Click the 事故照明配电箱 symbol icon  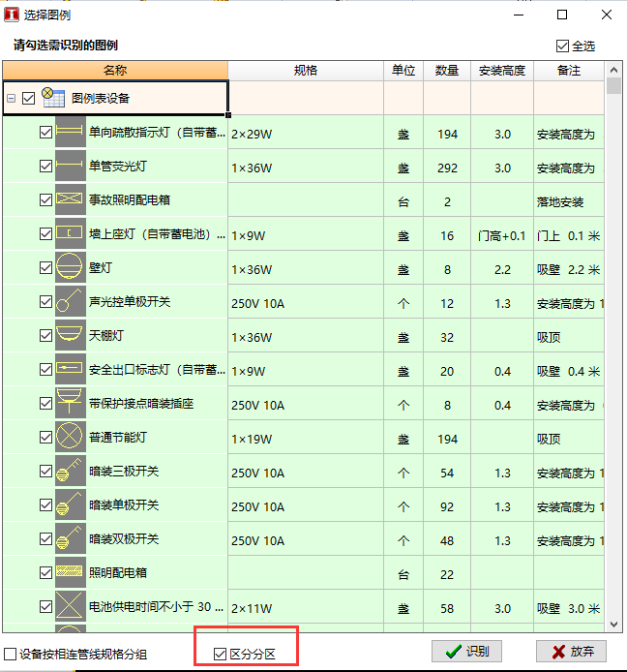(71, 200)
